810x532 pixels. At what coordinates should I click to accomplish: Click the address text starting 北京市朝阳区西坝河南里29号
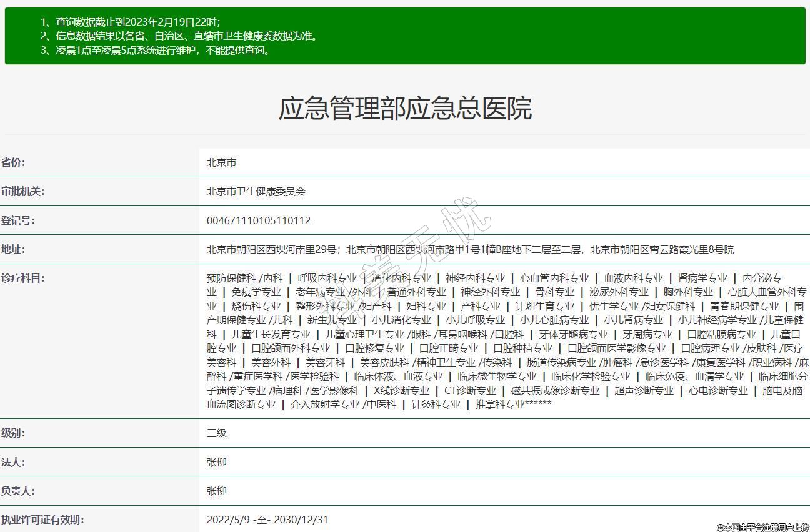click(x=470, y=250)
